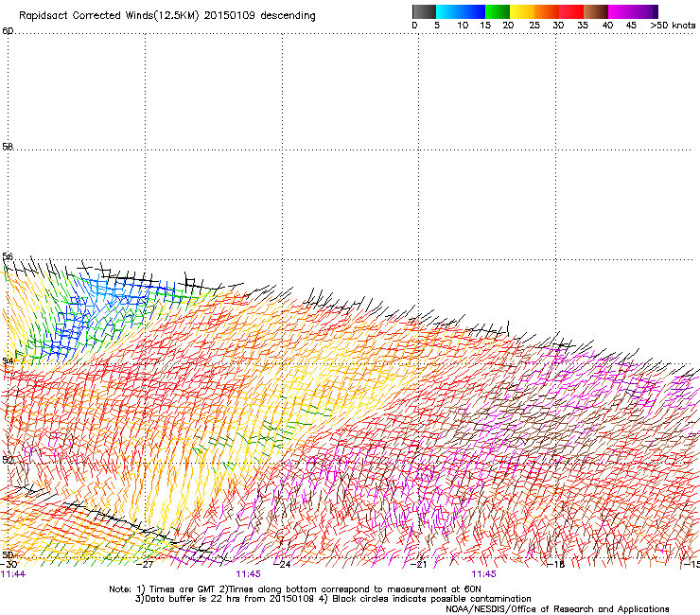Click the gray 0-5 knots color swatch
This screenshot has width=700, height=615.
coord(424,11)
